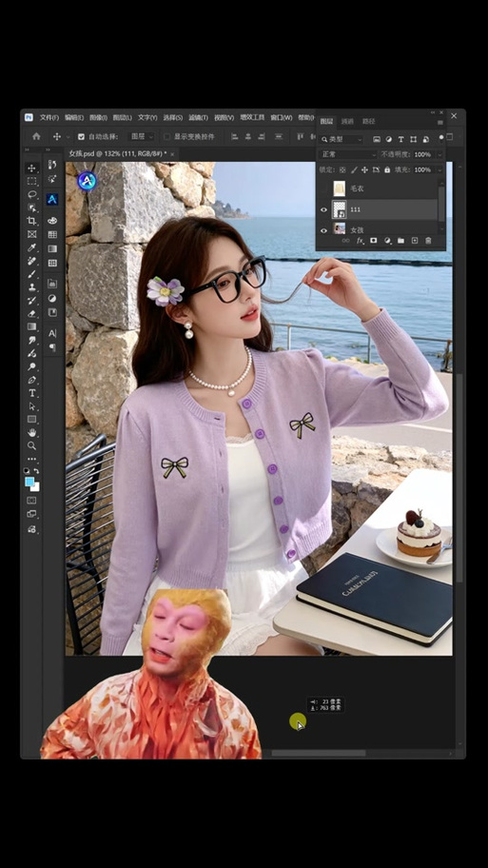Screen dimensions: 488x868
Task: Select the Clone Stamp tool
Action: coord(32,287)
